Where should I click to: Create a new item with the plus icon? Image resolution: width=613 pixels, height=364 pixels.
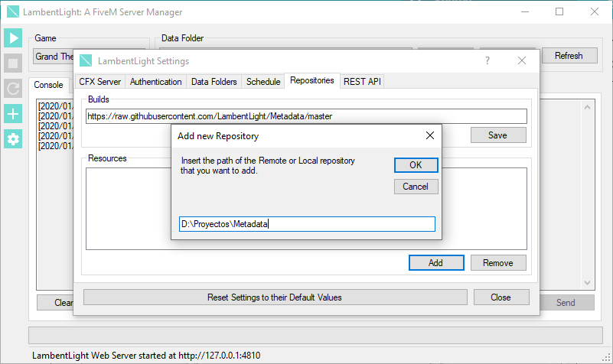(13, 114)
